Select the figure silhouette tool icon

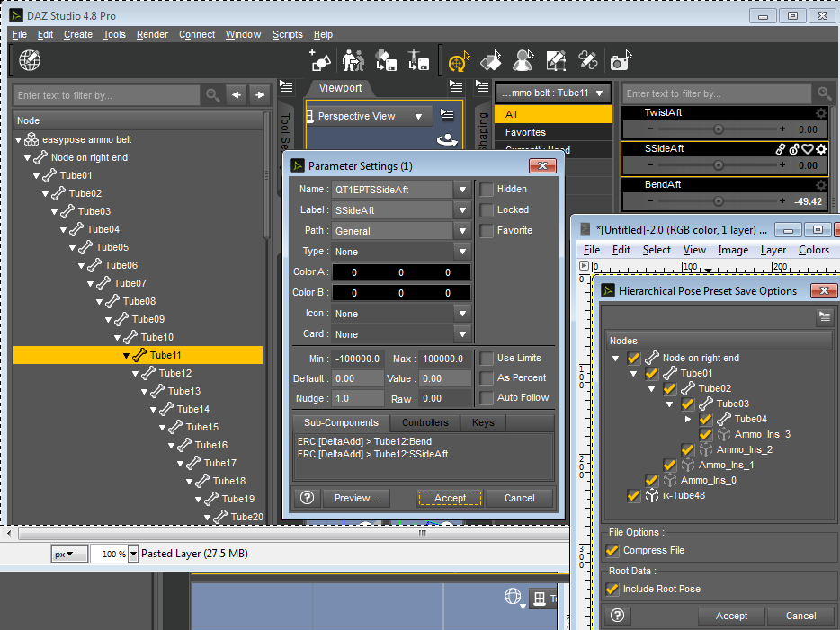tap(523, 60)
